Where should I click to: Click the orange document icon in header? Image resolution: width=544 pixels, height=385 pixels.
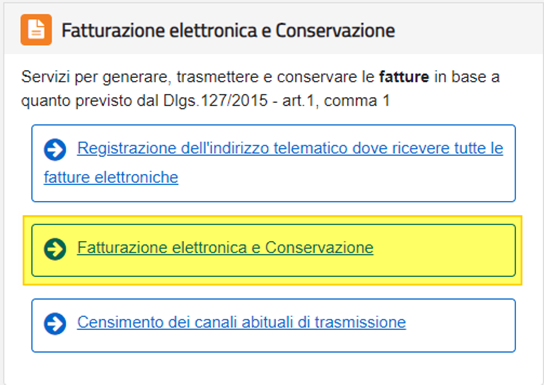[36, 30]
